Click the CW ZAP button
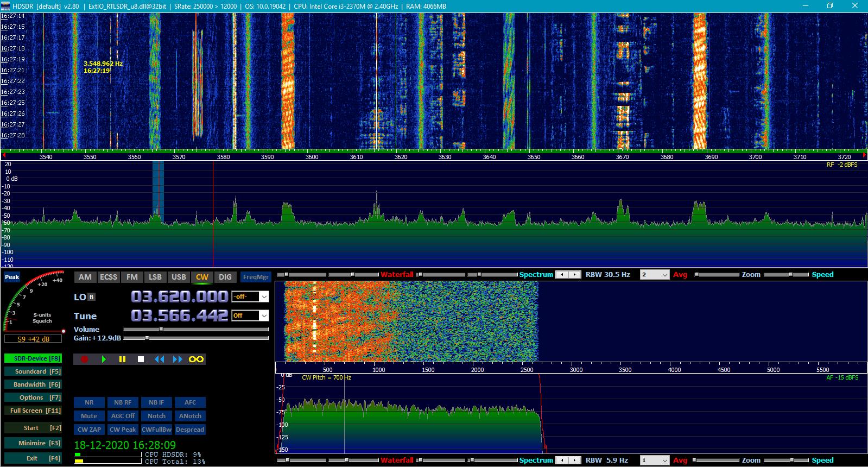 (89, 430)
